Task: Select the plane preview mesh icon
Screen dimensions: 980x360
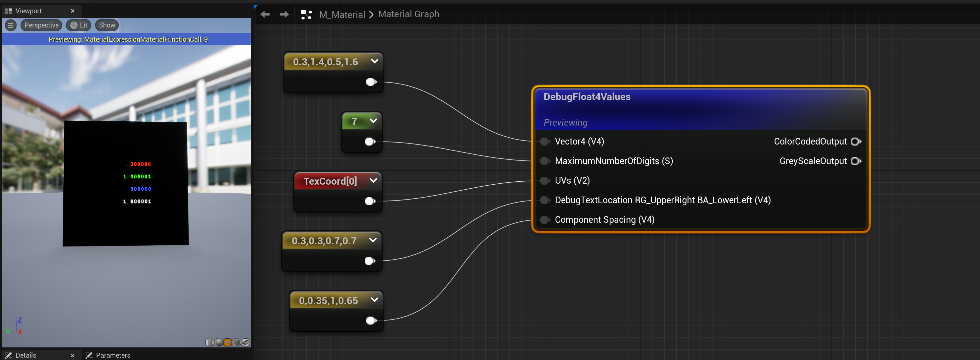Action: pyautogui.click(x=227, y=342)
